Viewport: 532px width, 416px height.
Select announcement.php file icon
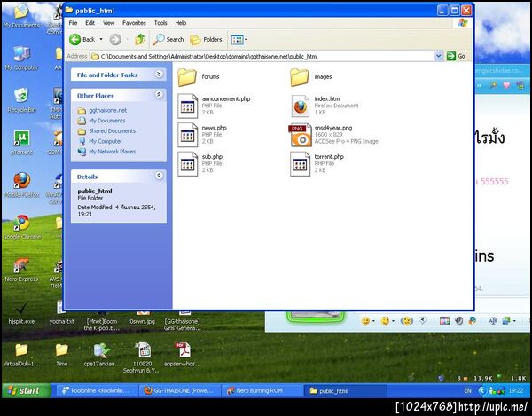point(188,106)
